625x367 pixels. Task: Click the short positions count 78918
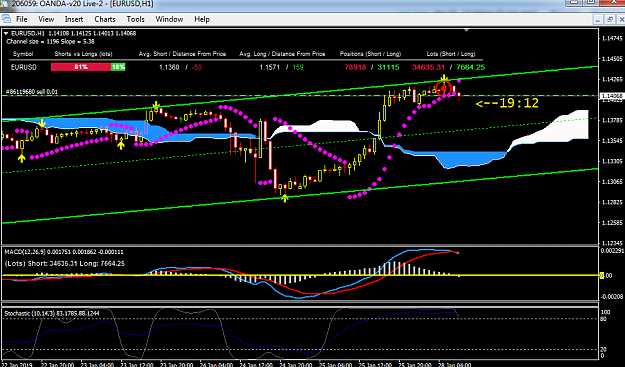pyautogui.click(x=355, y=67)
